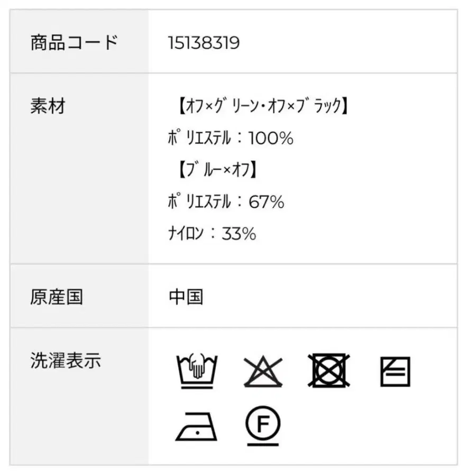Select the product code 15138319
This screenshot has width=476, height=476.
click(x=204, y=42)
